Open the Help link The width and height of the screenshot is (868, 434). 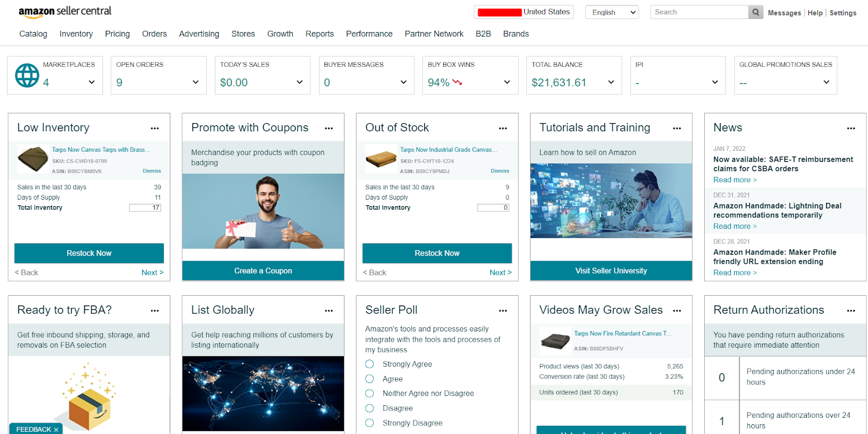click(x=815, y=13)
